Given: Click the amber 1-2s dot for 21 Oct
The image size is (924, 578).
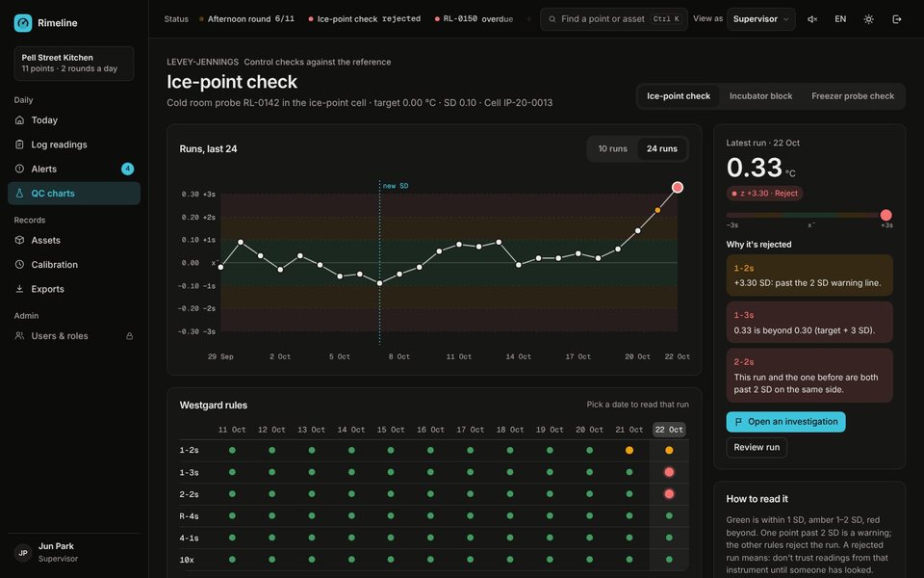Looking at the screenshot, I should click(629, 450).
